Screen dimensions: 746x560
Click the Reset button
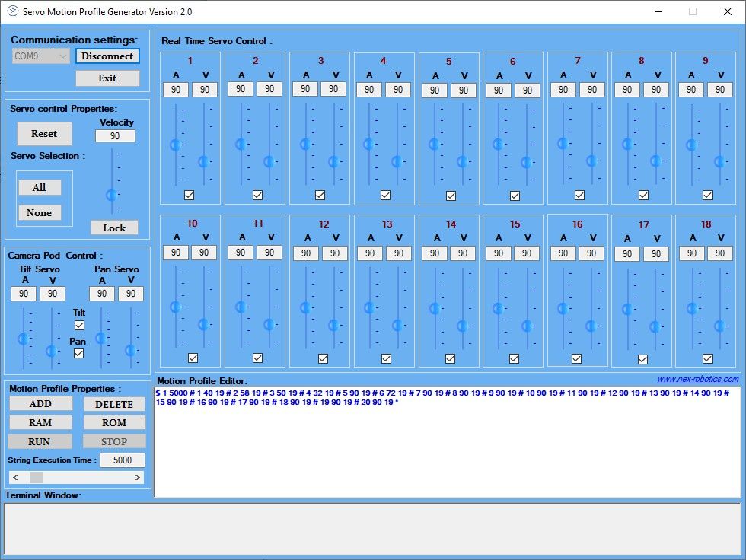(x=44, y=134)
